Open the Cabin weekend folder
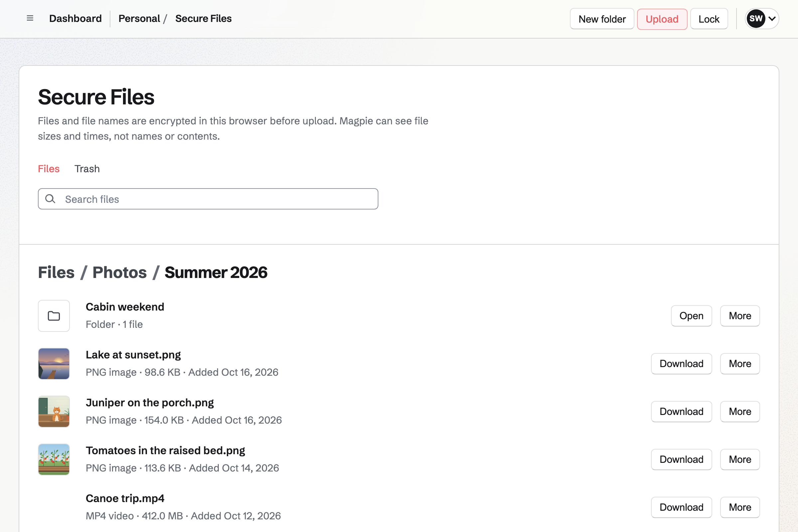798x532 pixels. pyautogui.click(x=692, y=316)
